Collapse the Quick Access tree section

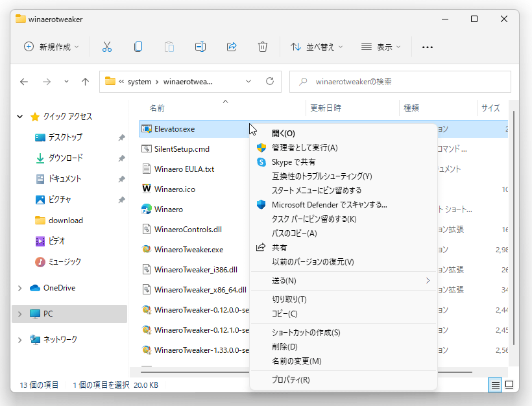20,117
